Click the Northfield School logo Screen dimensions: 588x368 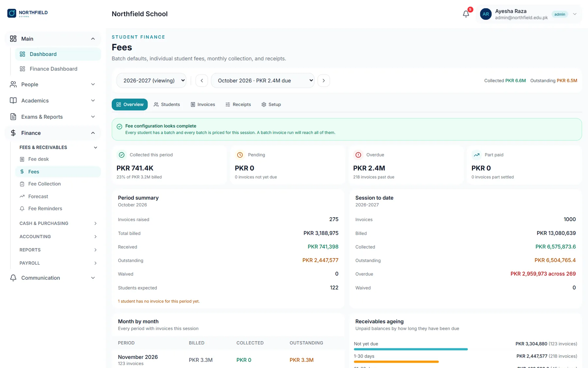click(27, 13)
